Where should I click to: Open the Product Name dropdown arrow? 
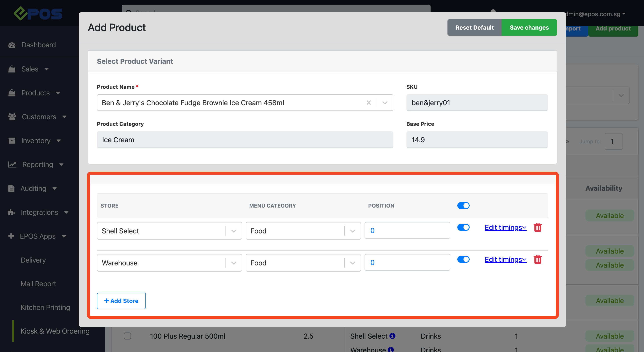pyautogui.click(x=385, y=103)
